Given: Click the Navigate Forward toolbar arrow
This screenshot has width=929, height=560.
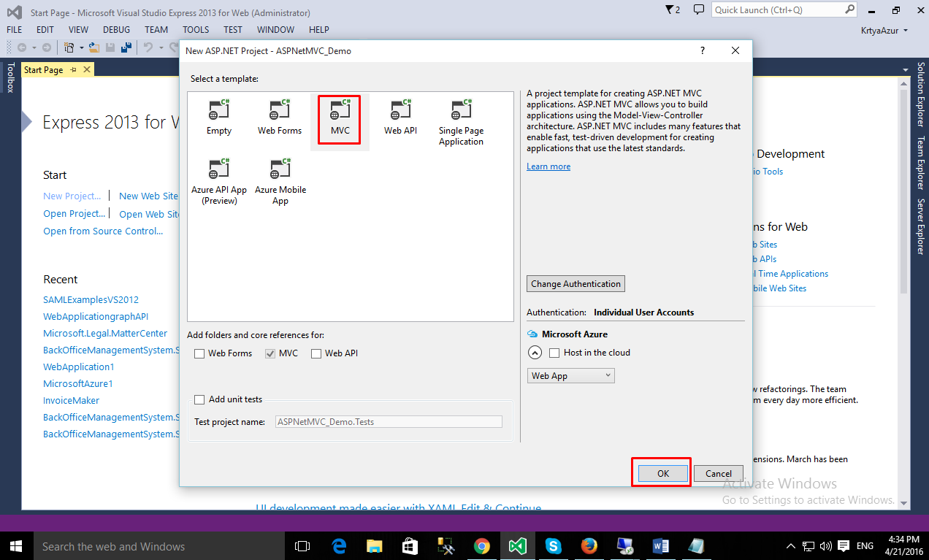Looking at the screenshot, I should pyautogui.click(x=47, y=47).
